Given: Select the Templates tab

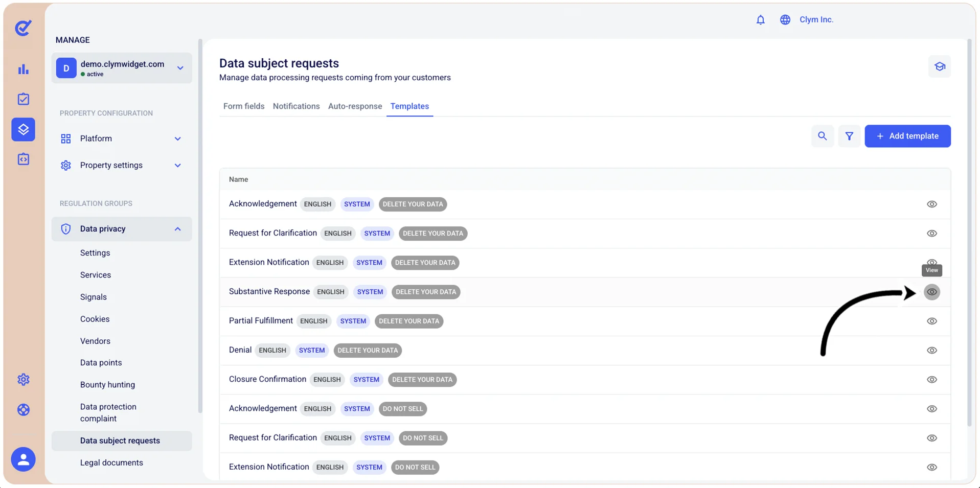Looking at the screenshot, I should click(409, 106).
